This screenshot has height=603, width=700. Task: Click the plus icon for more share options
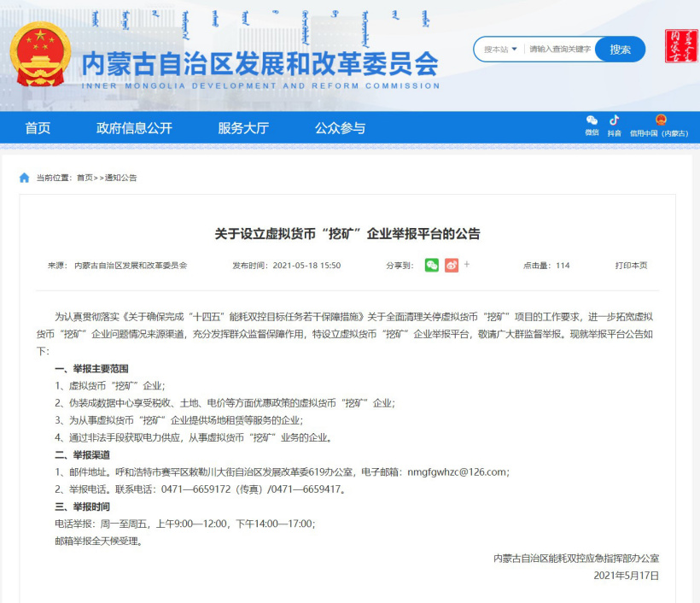click(467, 265)
